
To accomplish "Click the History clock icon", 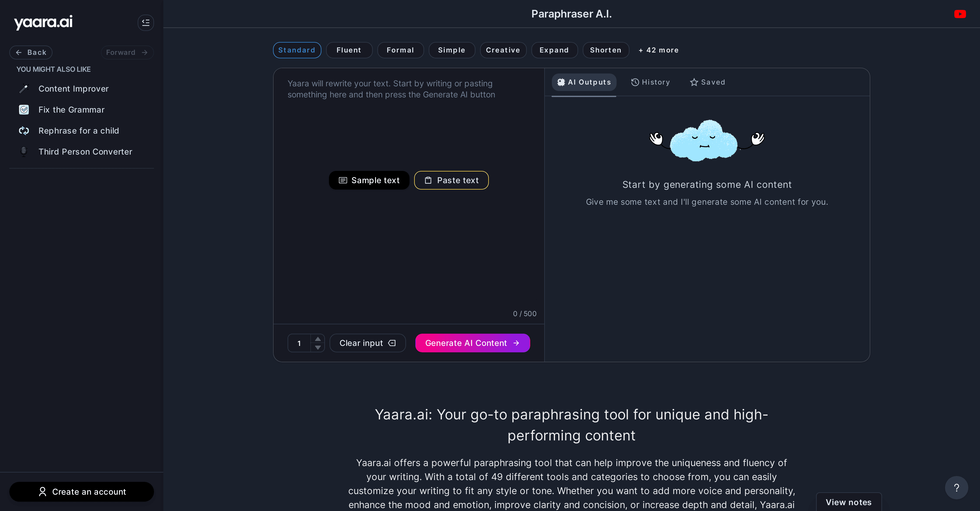I will 635,82.
